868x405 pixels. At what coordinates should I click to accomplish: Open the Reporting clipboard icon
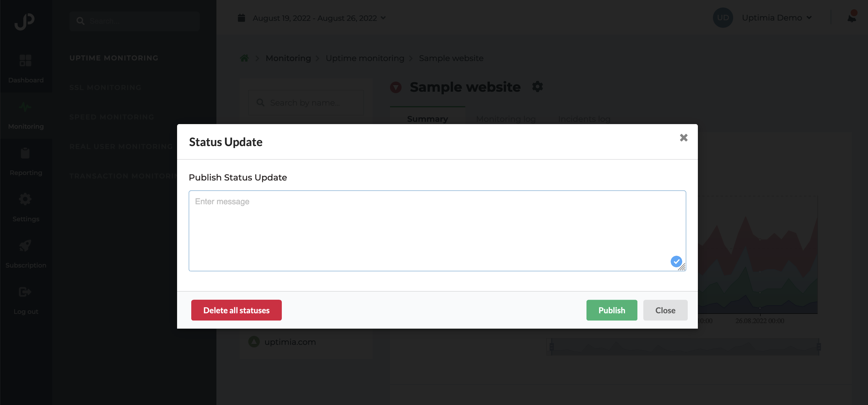(26, 153)
